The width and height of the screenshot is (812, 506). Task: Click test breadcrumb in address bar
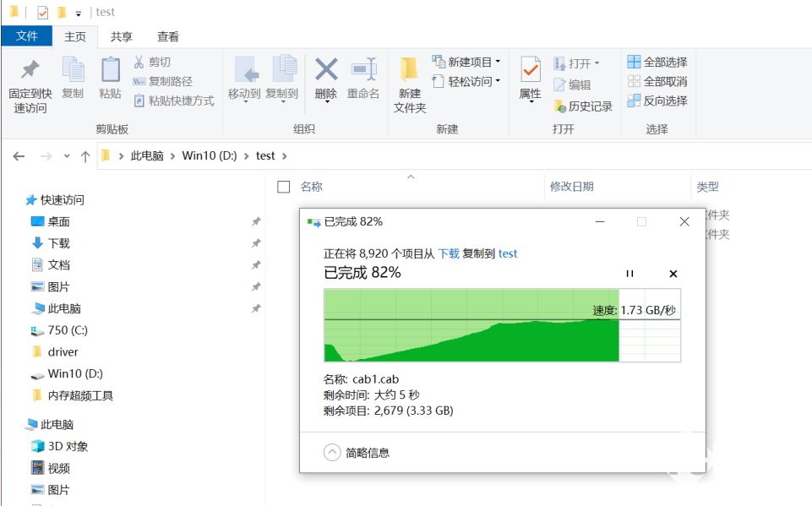coord(265,156)
